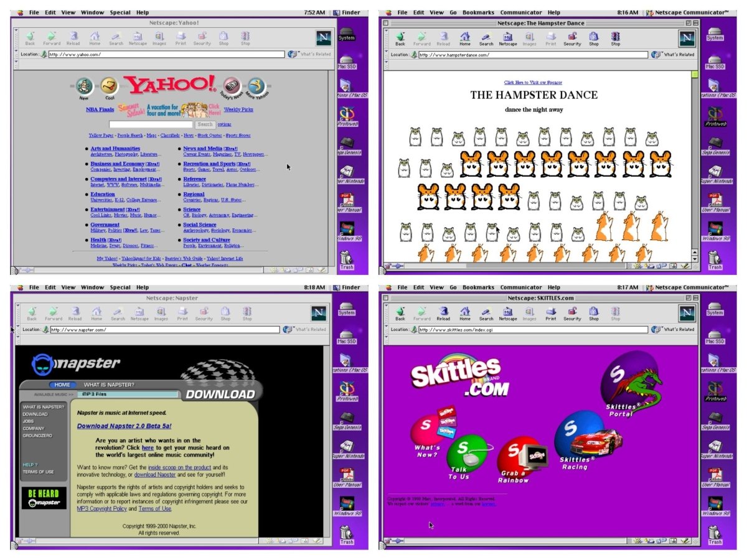The width and height of the screenshot is (747, 560).
Task: Open 'Computers and Internet' Yahoo category
Action: point(118,179)
